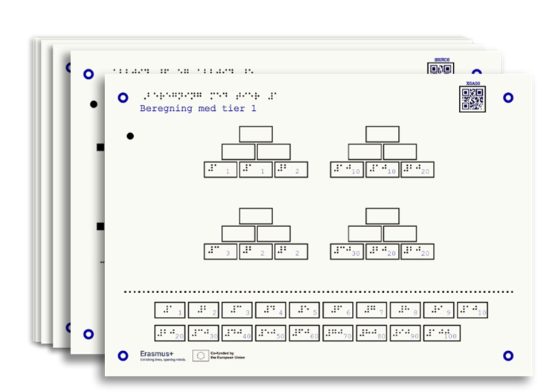Select the 'Beregning med tier 1' title
The height and width of the screenshot is (392, 555).
tap(198, 109)
